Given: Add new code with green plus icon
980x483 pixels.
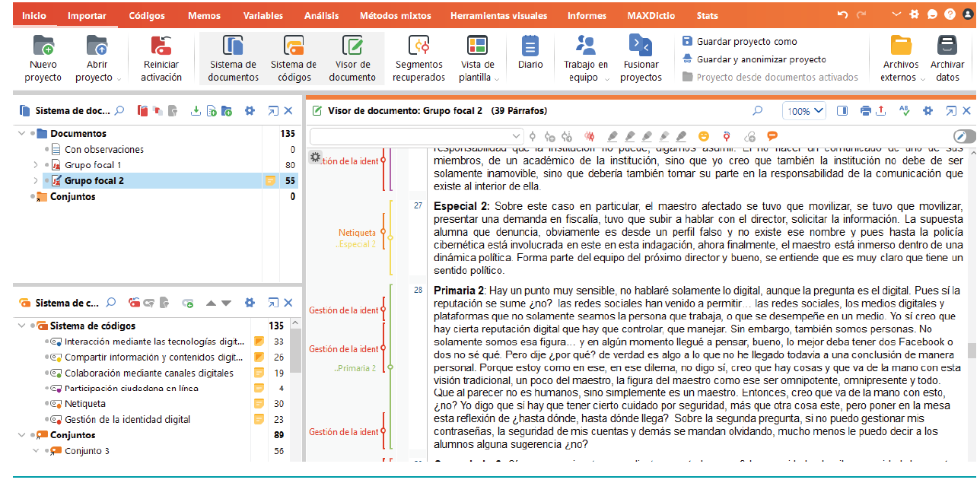Looking at the screenshot, I should [187, 303].
